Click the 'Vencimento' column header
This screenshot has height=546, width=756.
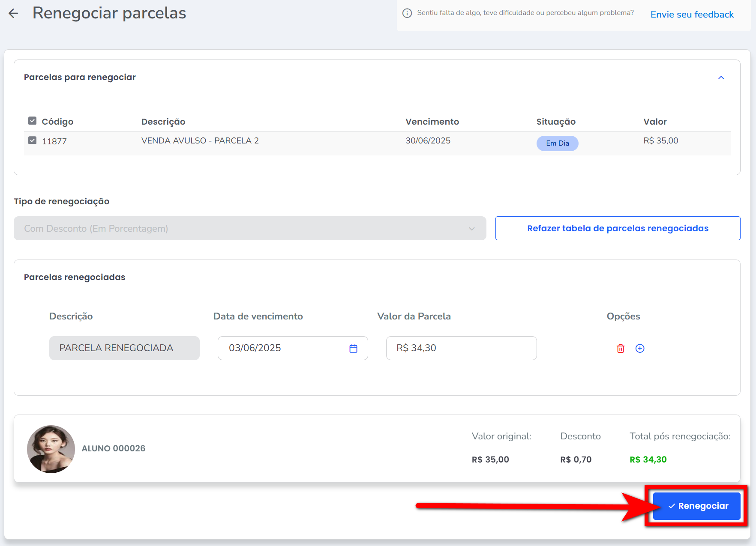[x=432, y=122]
